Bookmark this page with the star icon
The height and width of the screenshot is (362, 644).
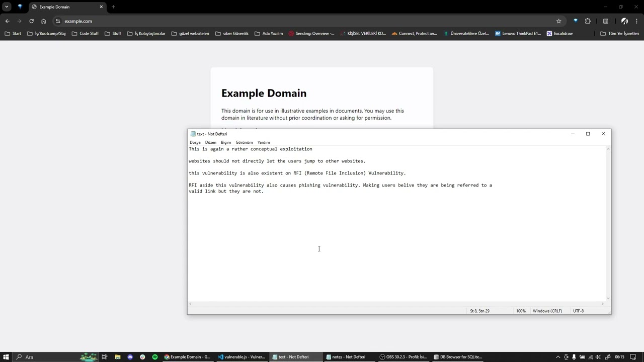point(558,21)
